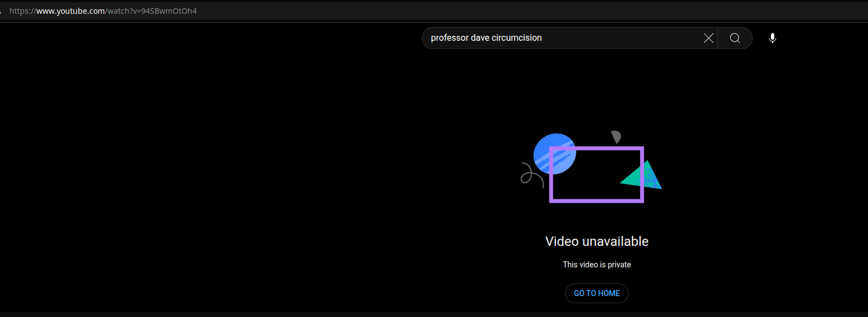Click the magnifying glass search button
This screenshot has height=317, width=868.
[x=735, y=38]
